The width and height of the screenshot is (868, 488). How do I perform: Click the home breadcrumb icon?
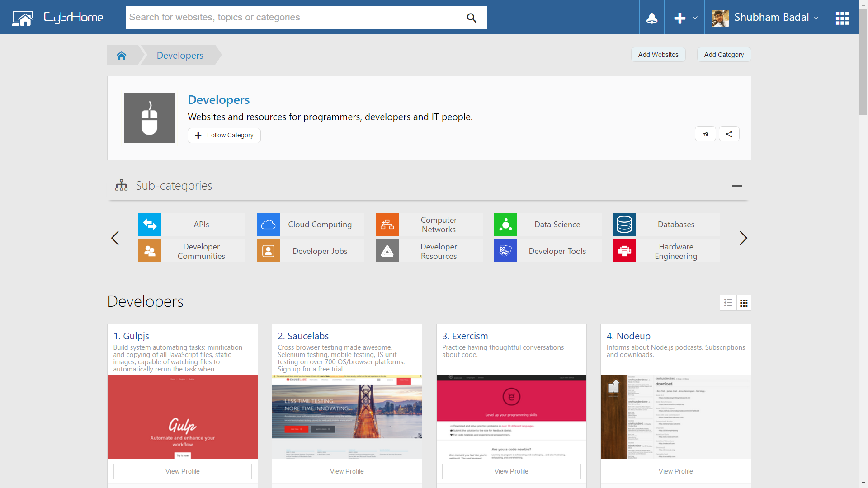121,55
